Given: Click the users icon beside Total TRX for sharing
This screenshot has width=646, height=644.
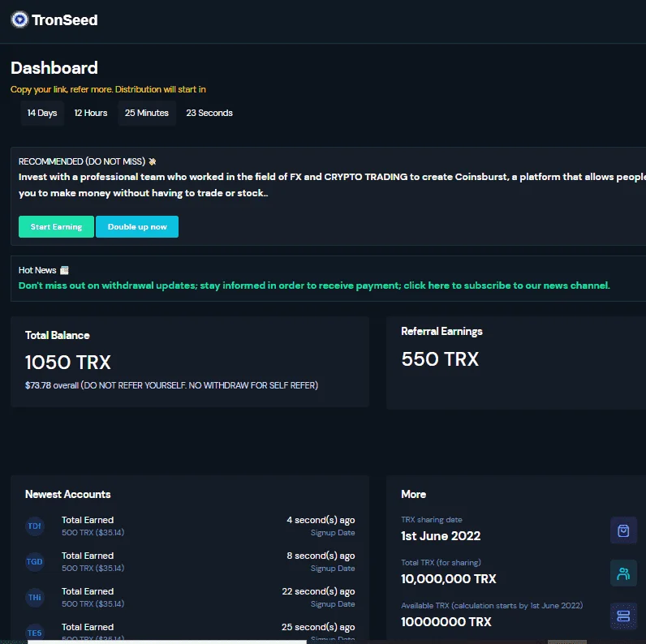Looking at the screenshot, I should [623, 573].
